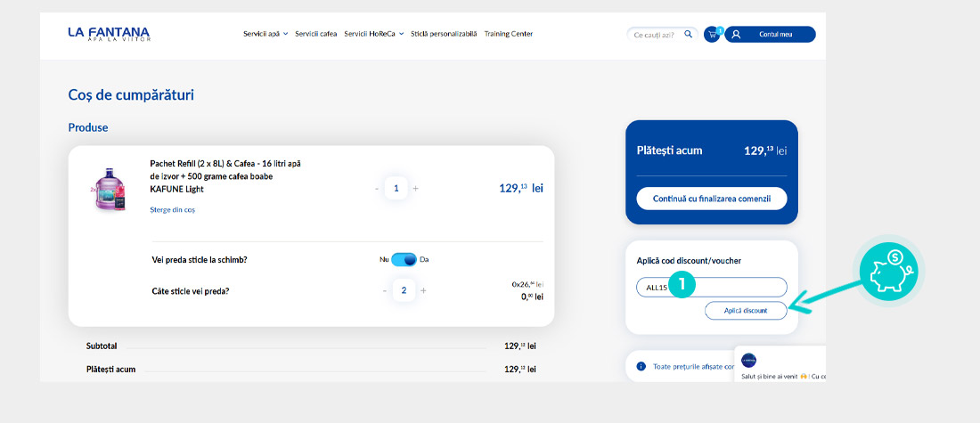Screen dimensions: 980x423
Task: Increase product quantity with plus button
Action: click(x=416, y=188)
